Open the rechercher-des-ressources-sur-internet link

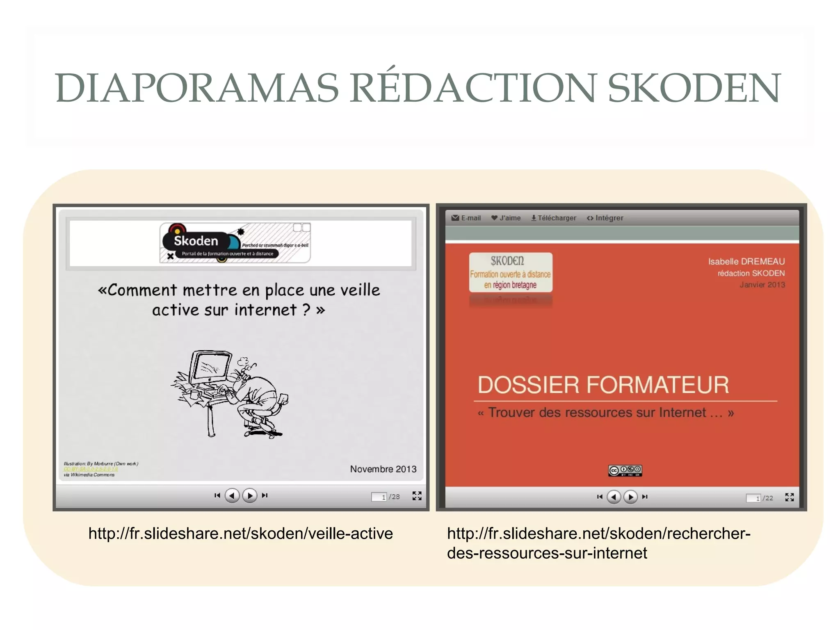tap(599, 543)
